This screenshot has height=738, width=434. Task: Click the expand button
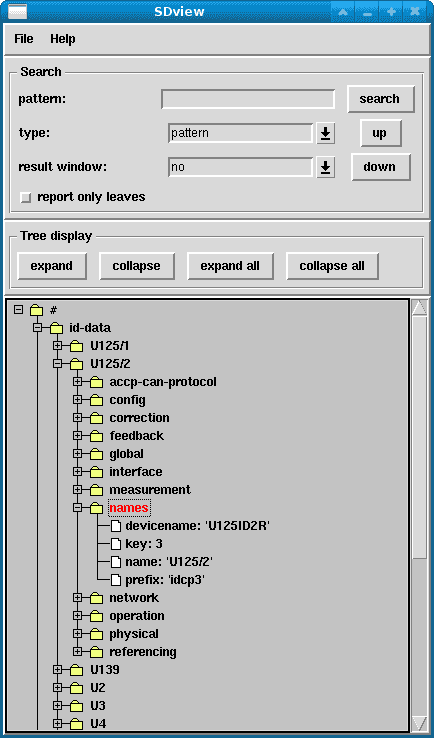coord(52,266)
